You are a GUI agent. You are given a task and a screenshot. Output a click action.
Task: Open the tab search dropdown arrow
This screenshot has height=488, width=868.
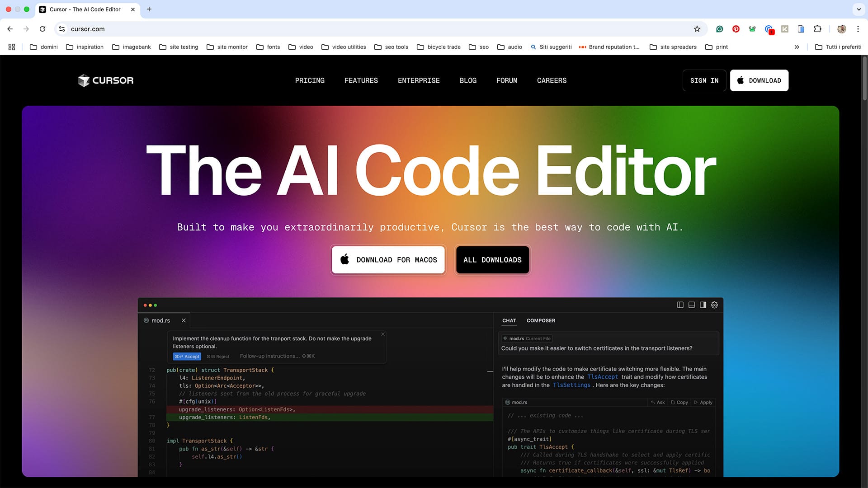[x=859, y=9]
